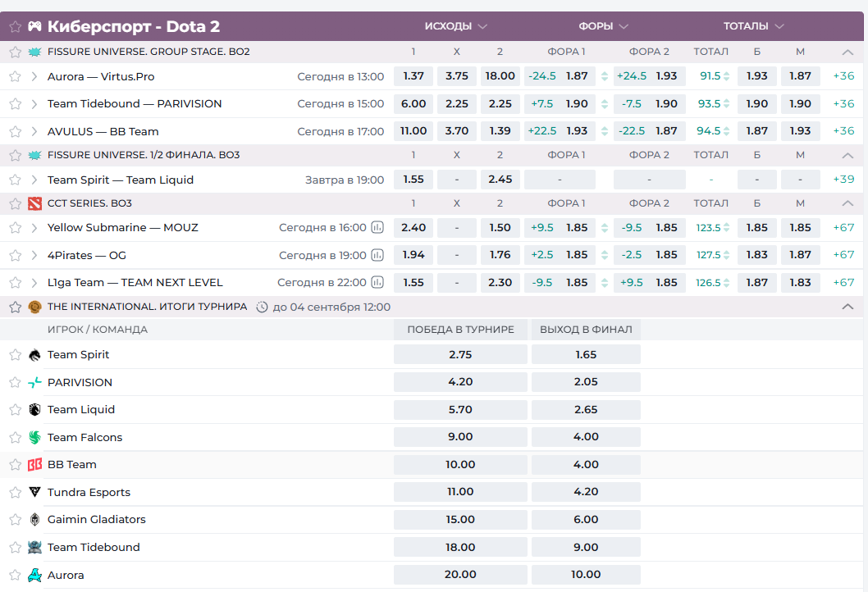Pick BB Team win at 1.39
Screen dimensions: 868x592
(500, 131)
